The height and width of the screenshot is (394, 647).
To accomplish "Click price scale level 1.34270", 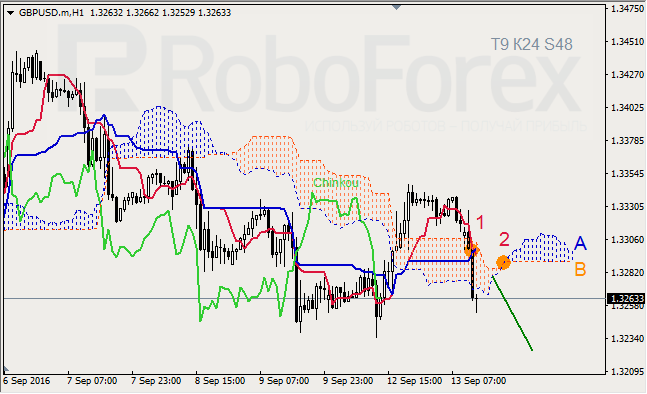I will click(627, 75).
